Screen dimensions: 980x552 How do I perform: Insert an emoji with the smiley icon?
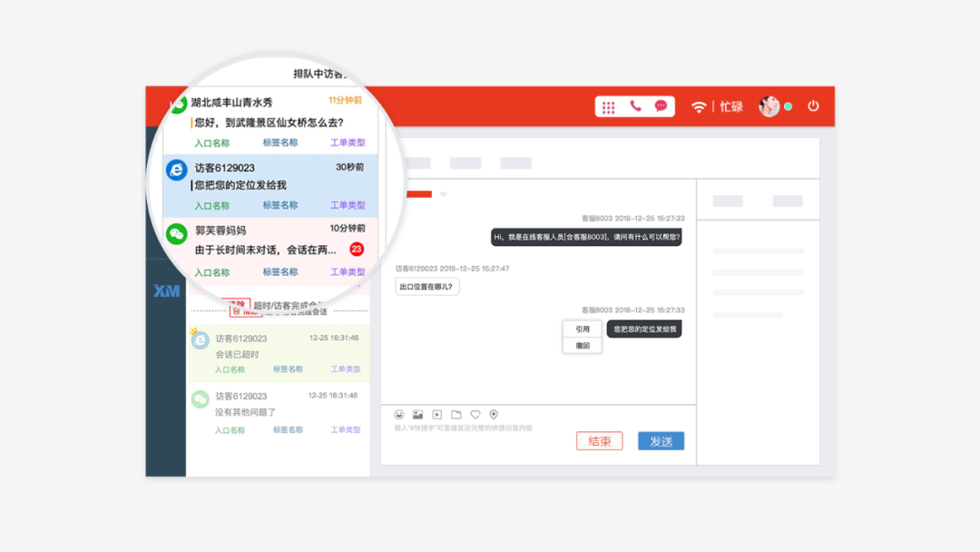399,415
